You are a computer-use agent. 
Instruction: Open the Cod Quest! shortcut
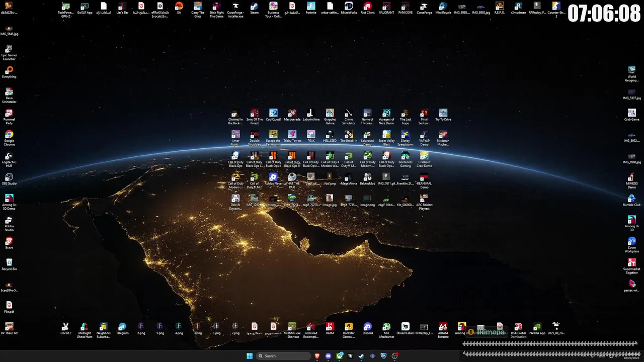(273, 115)
